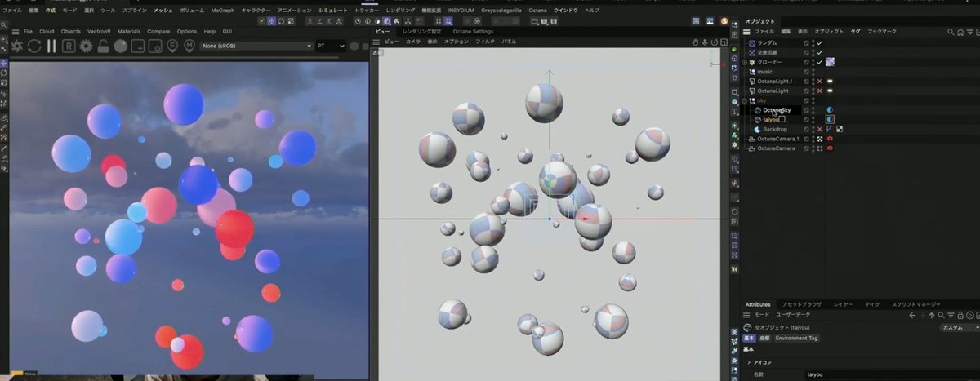The image size is (980, 381).
Task: Click the Object Manager search icon
Action: 950,32
